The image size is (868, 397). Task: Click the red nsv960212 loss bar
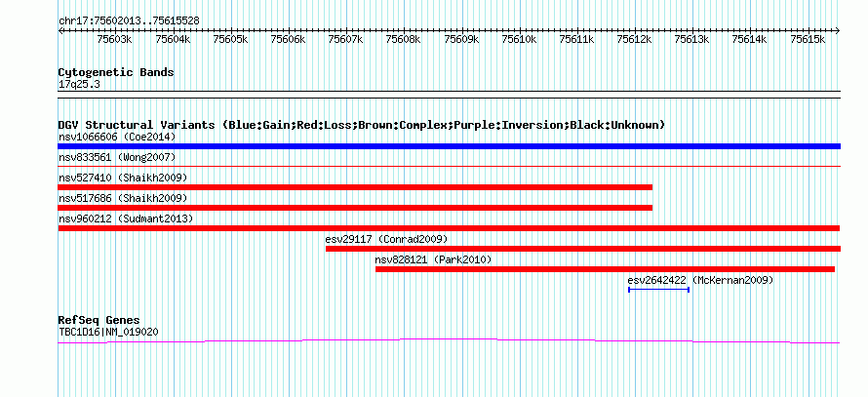click(449, 228)
